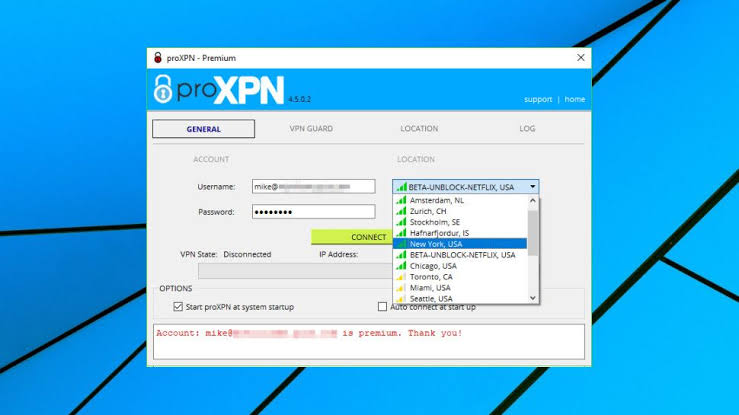
Task: Select New York, USA from location list
Action: coord(460,244)
